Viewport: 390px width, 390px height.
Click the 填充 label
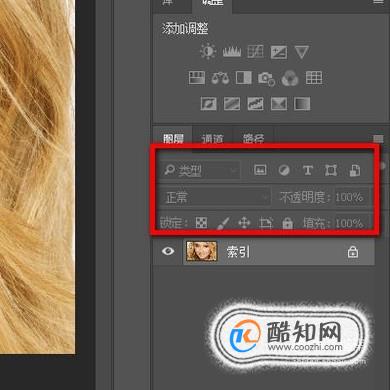tap(316, 223)
